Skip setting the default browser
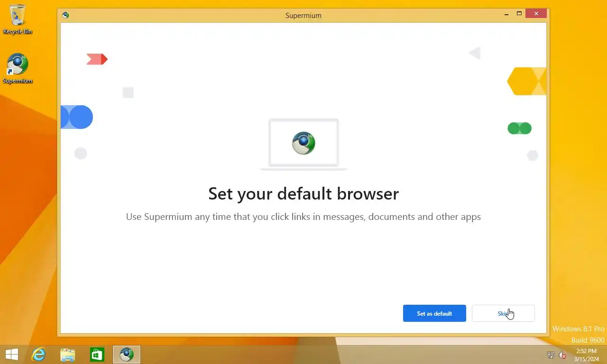Image resolution: width=607 pixels, height=364 pixels. pos(503,313)
